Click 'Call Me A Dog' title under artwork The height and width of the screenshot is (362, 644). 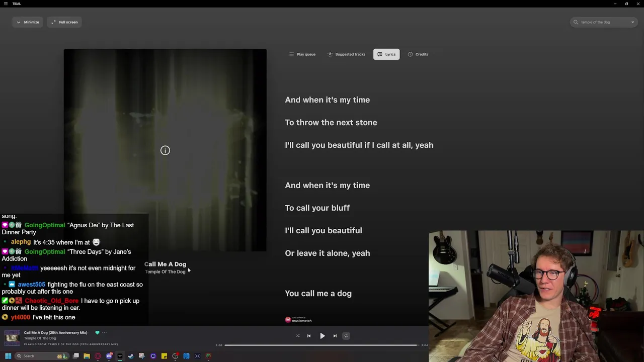(165, 264)
